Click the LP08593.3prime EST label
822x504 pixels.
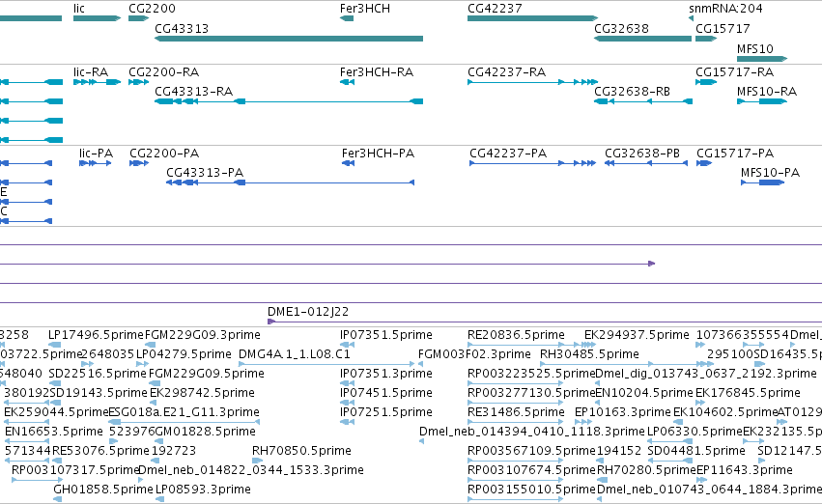[203, 490]
